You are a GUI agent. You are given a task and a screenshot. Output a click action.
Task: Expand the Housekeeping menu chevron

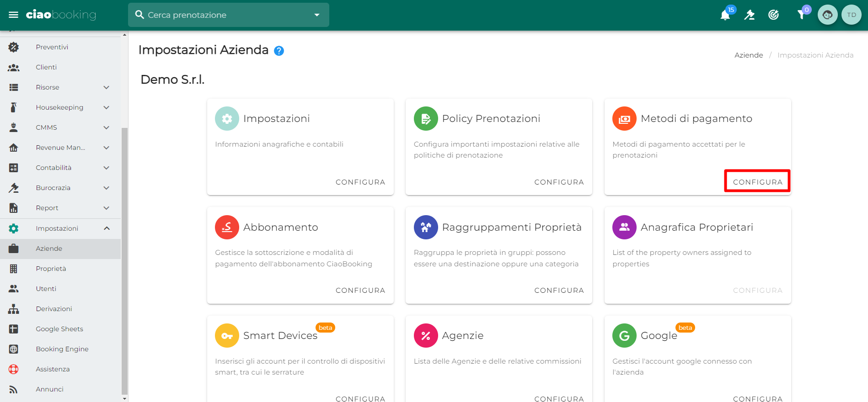coord(107,107)
